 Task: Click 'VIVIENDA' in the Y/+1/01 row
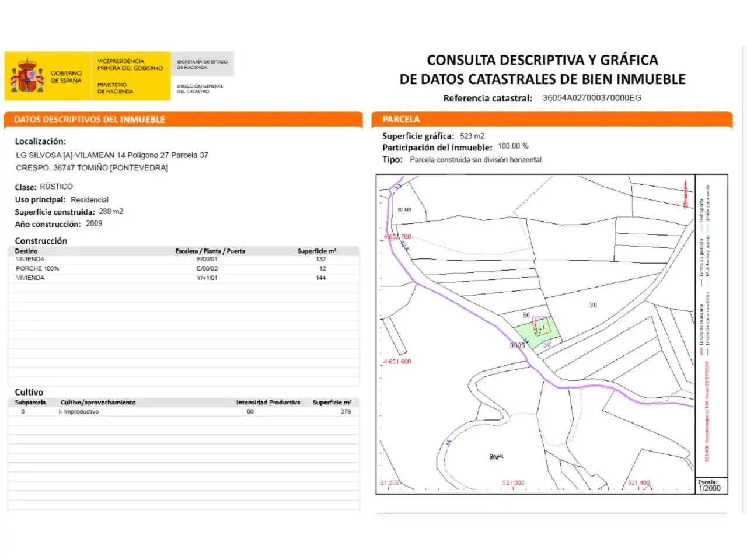point(30,278)
